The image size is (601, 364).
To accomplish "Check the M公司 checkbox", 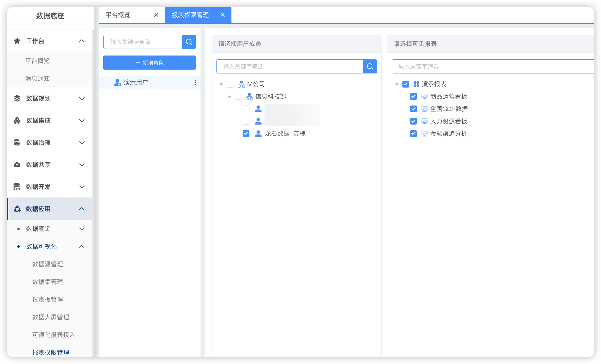I will pyautogui.click(x=230, y=84).
